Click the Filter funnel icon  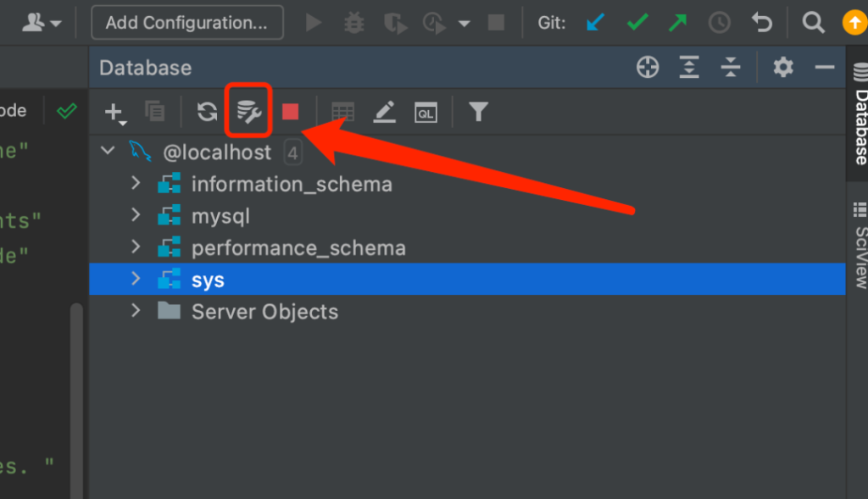pos(478,112)
